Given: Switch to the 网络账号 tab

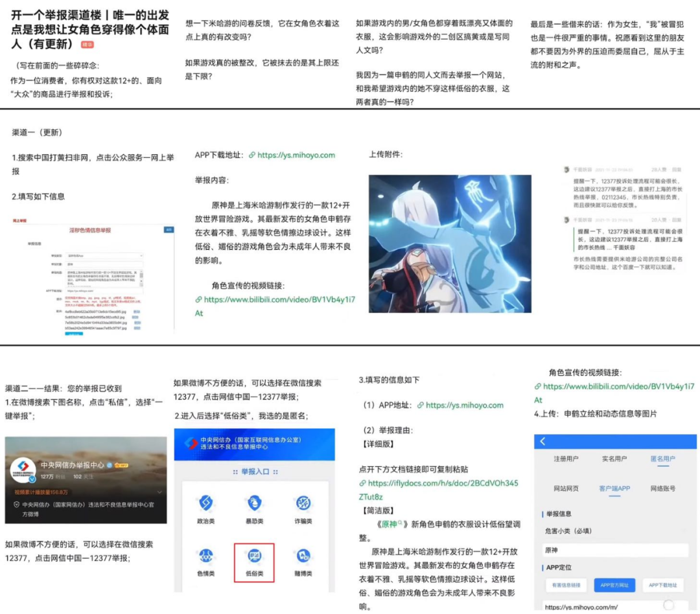Looking at the screenshot, I should (663, 488).
